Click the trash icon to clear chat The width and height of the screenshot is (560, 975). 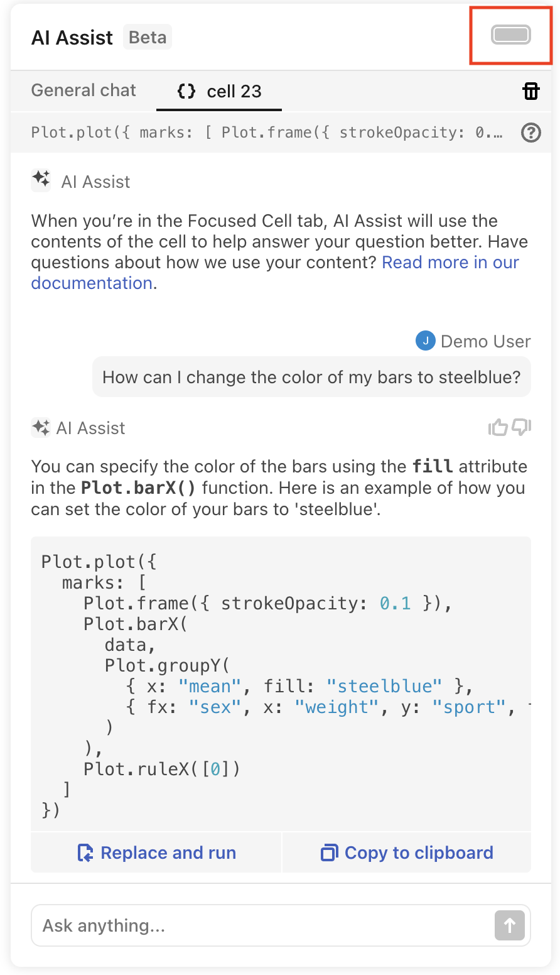(530, 91)
